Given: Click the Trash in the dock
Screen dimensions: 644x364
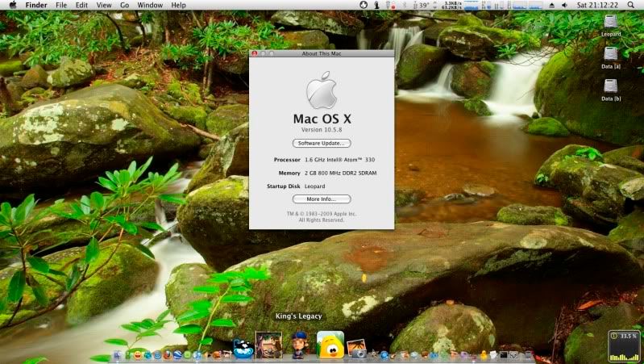Looking at the screenshot, I should click(x=529, y=355).
